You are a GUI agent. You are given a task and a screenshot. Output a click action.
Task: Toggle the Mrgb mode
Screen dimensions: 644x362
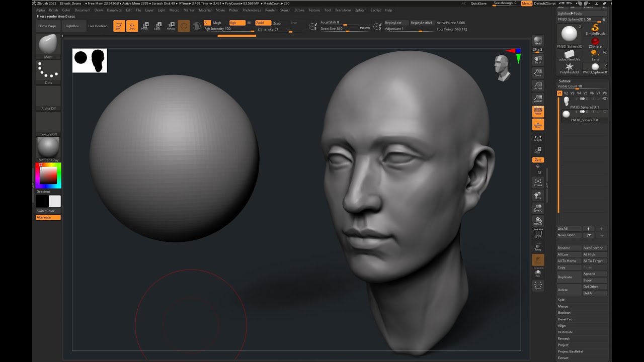[217, 23]
